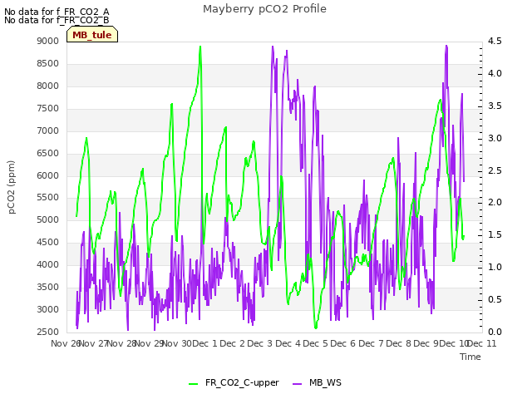
Task: Click the 1.5 right-axis tick label
Action: (x=495, y=234)
